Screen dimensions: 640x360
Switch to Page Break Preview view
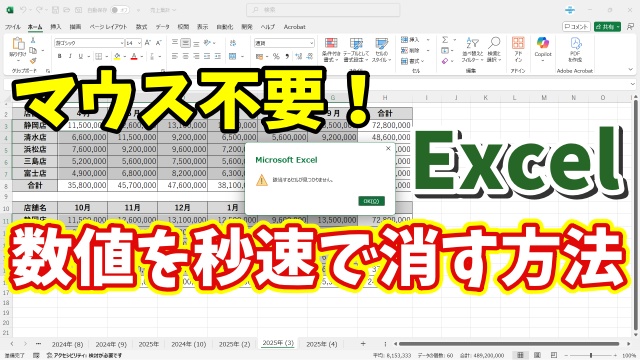[554, 355]
